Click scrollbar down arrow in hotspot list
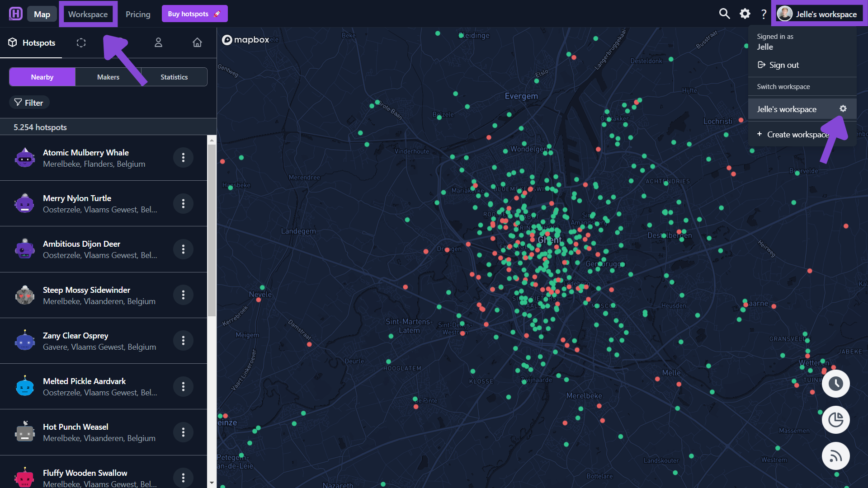The height and width of the screenshot is (488, 868). click(212, 483)
